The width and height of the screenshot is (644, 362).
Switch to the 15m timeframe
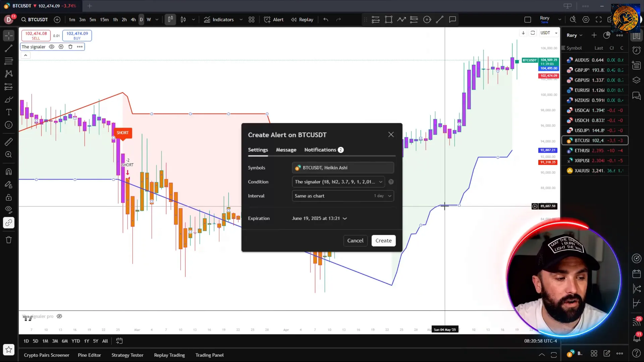pos(104,19)
